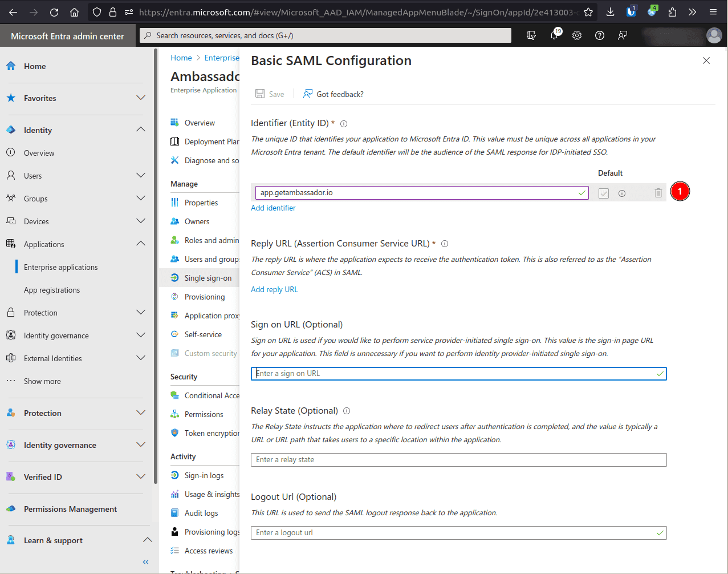Click the Help question mark icon

pos(600,35)
